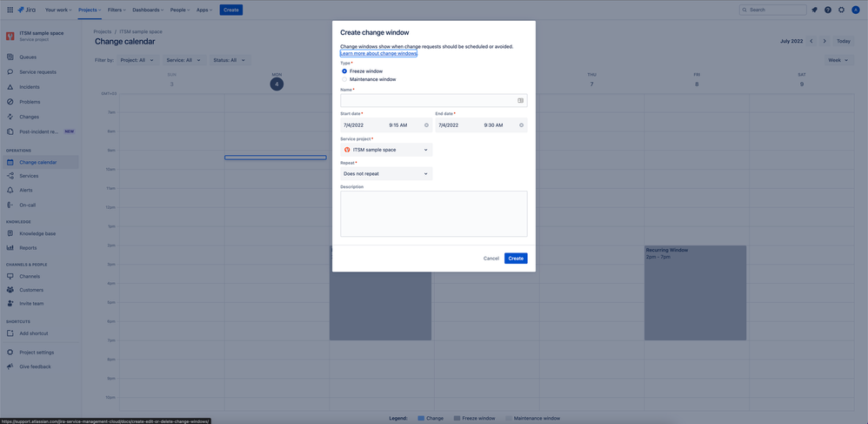The image size is (868, 424).
Task: Open Alerts in the sidebar
Action: point(41,190)
